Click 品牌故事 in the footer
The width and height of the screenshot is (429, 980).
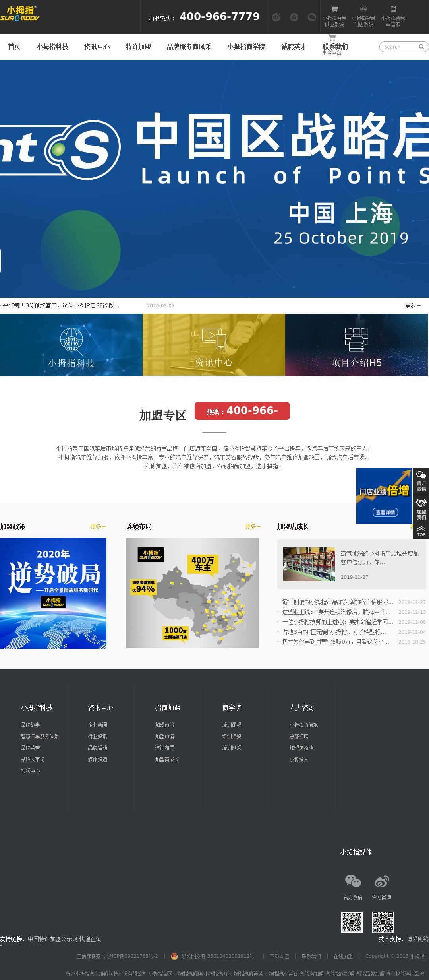pos(30,725)
